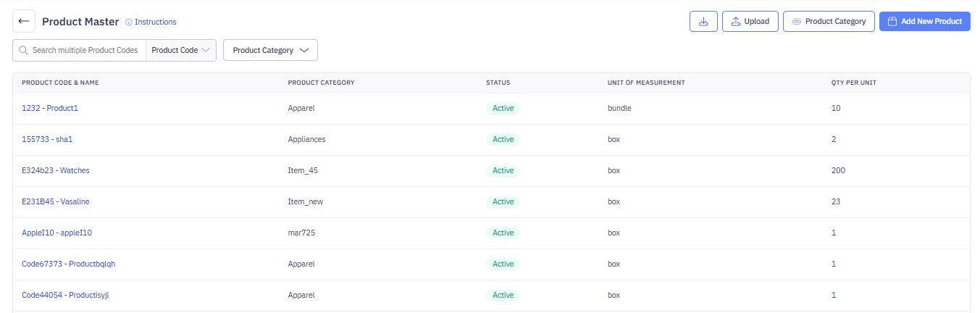980x313 pixels.
Task: Focus the product codes search field
Action: 85,51
